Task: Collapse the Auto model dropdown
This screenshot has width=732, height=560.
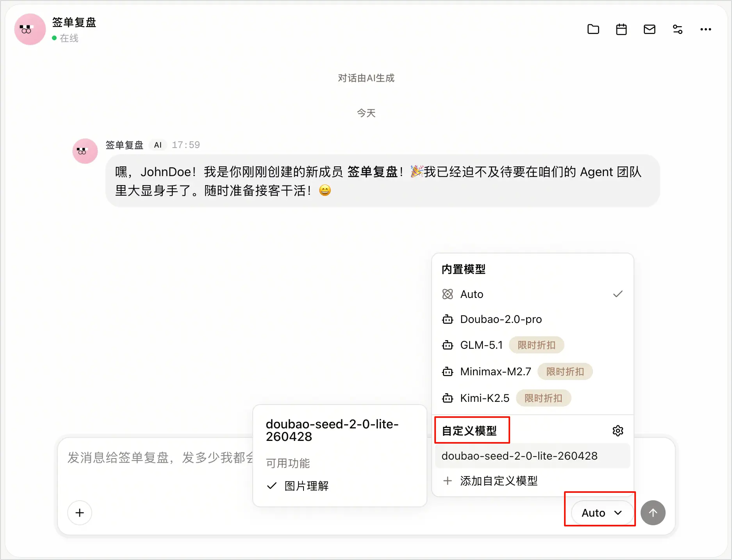Action: pyautogui.click(x=602, y=513)
